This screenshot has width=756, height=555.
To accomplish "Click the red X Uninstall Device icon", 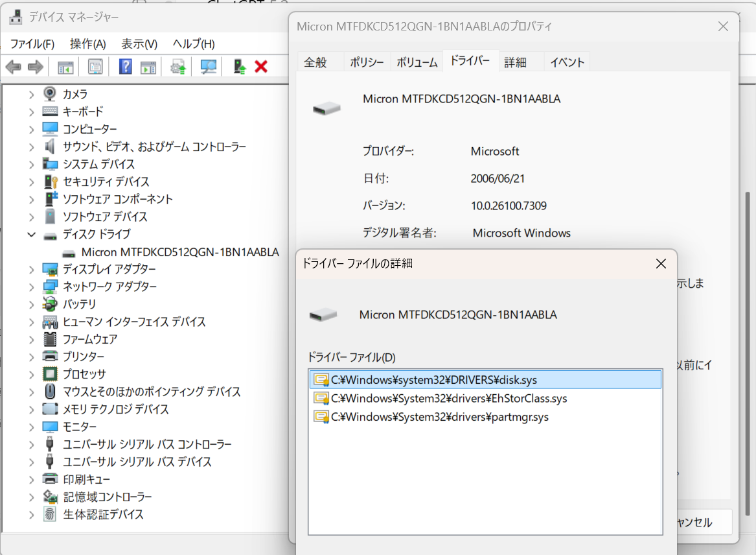I will point(261,67).
